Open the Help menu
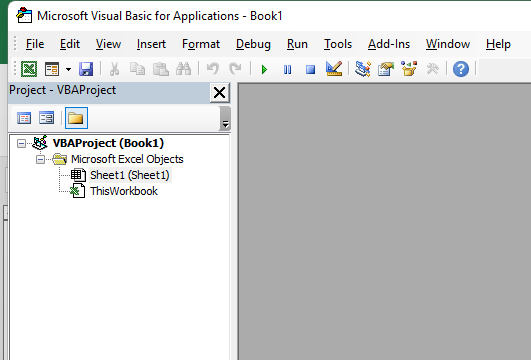 pyautogui.click(x=498, y=44)
